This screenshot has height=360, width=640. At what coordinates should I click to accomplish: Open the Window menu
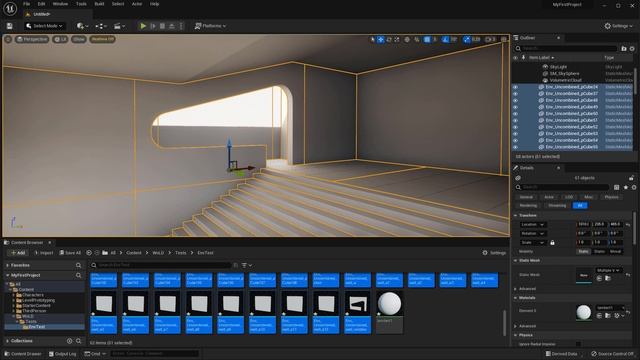coord(60,4)
